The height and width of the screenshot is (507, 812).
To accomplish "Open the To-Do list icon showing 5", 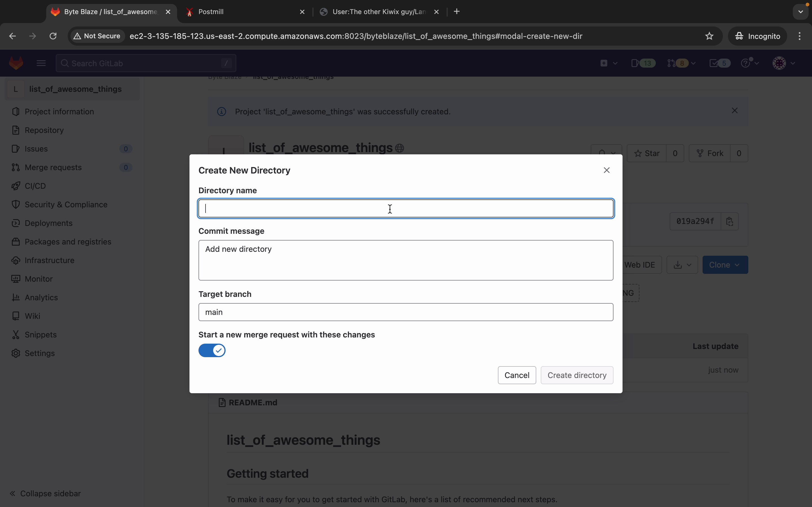I will click(720, 63).
